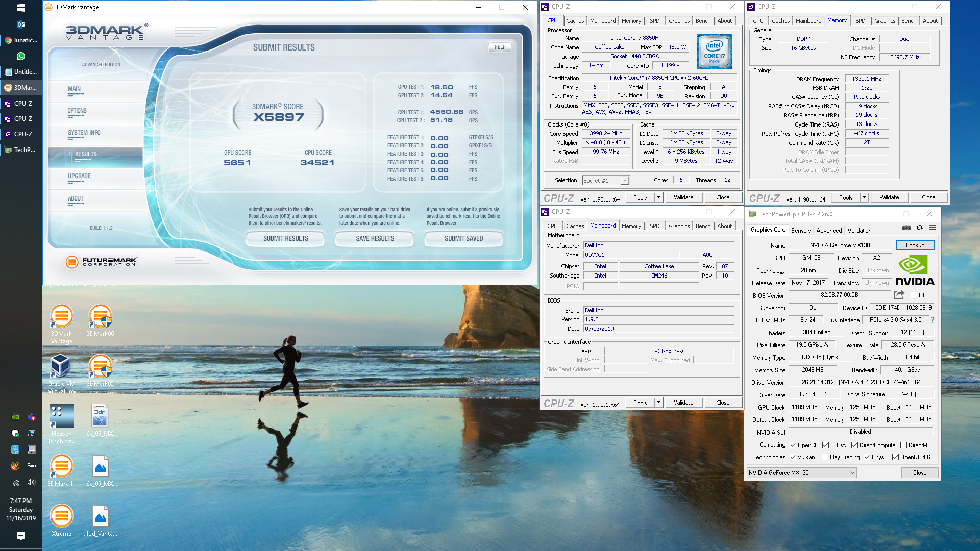Switch to SPD tab in CPU-Z Mainboard window
Viewport: 980px width, 551px height.
point(654,226)
